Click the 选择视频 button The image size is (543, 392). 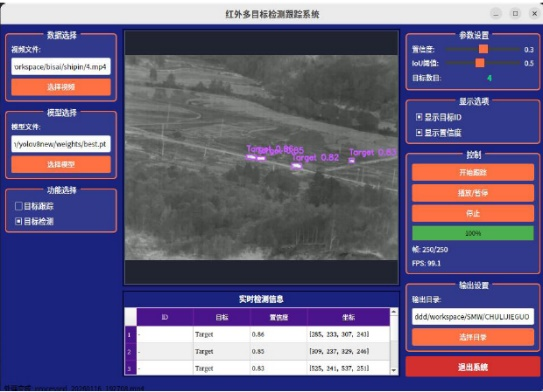tap(61, 87)
